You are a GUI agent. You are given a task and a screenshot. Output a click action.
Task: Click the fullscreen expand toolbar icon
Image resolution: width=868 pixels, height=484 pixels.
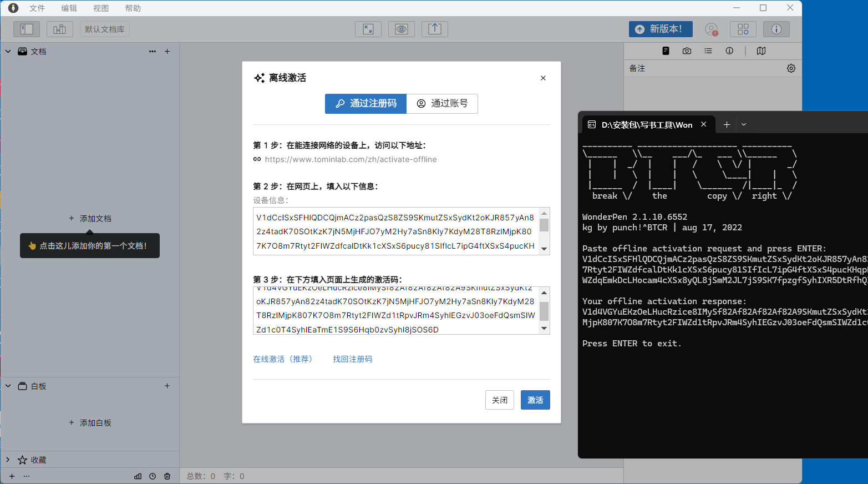coord(368,29)
